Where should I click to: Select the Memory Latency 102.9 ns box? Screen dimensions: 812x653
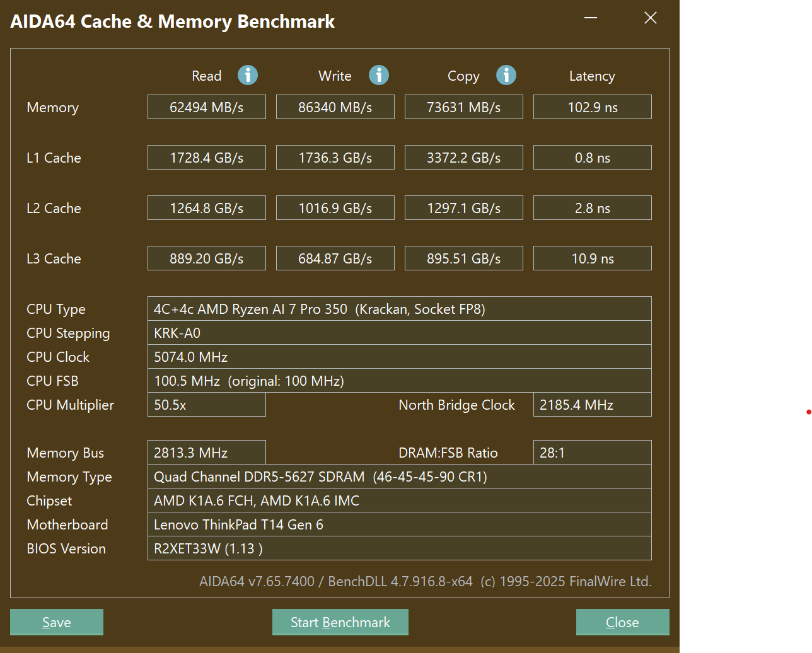tap(592, 107)
